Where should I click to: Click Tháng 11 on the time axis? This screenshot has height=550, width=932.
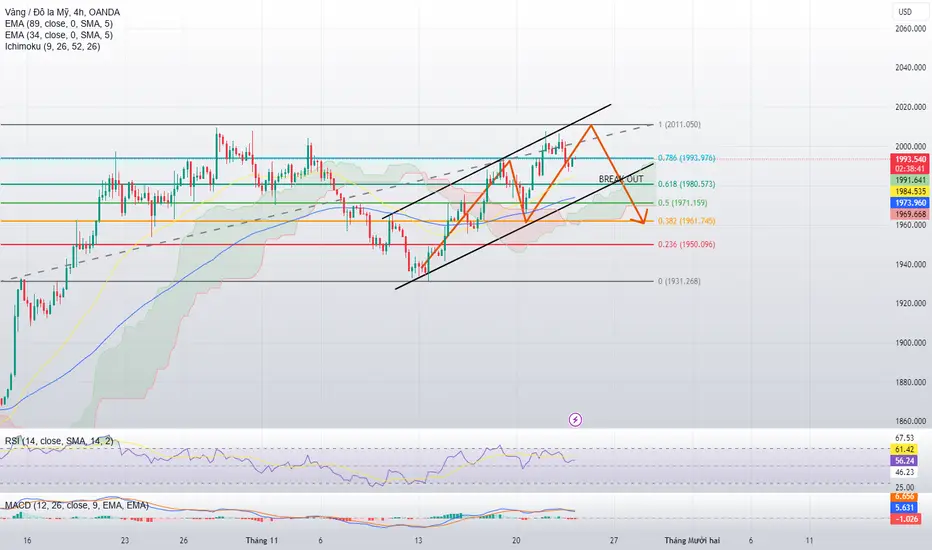262,540
